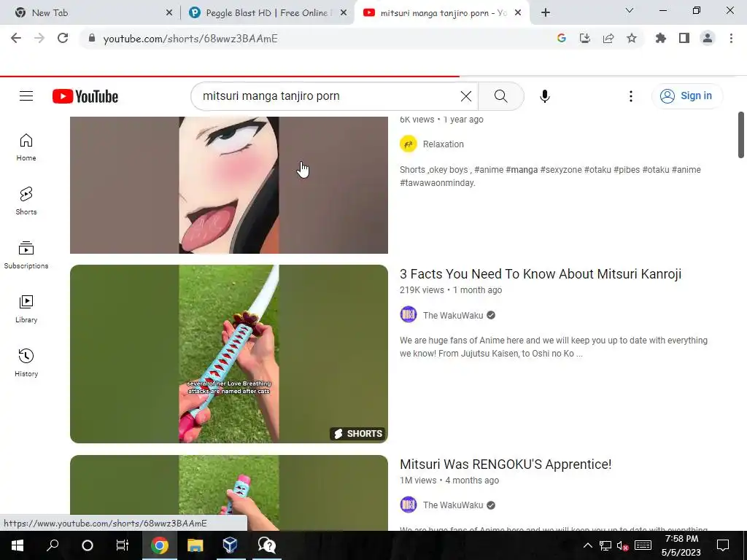Open the VirtualBox cube icon in taskbar

(x=230, y=544)
